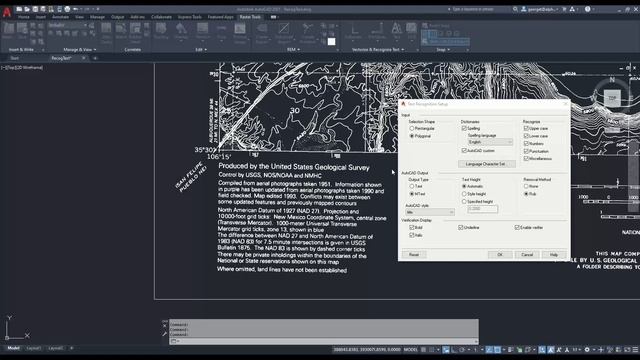Toggle the Spelling dictionary checkbox
Screen dimensions: 640x360
point(464,129)
